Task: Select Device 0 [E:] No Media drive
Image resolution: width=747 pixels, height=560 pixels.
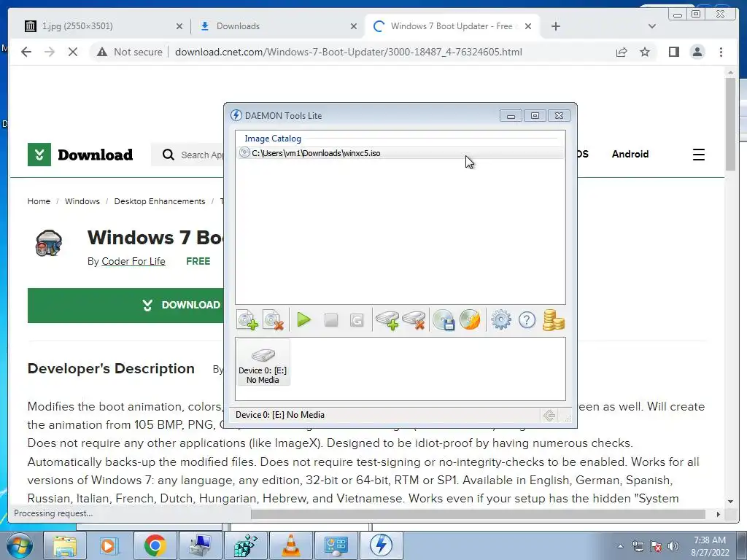Action: pyautogui.click(x=263, y=362)
